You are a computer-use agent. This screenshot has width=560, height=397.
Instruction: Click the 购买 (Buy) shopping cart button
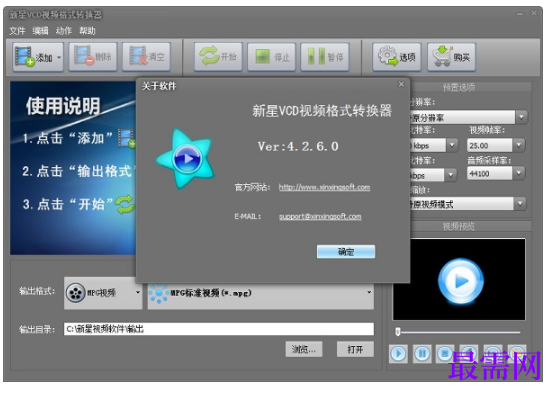(x=452, y=57)
